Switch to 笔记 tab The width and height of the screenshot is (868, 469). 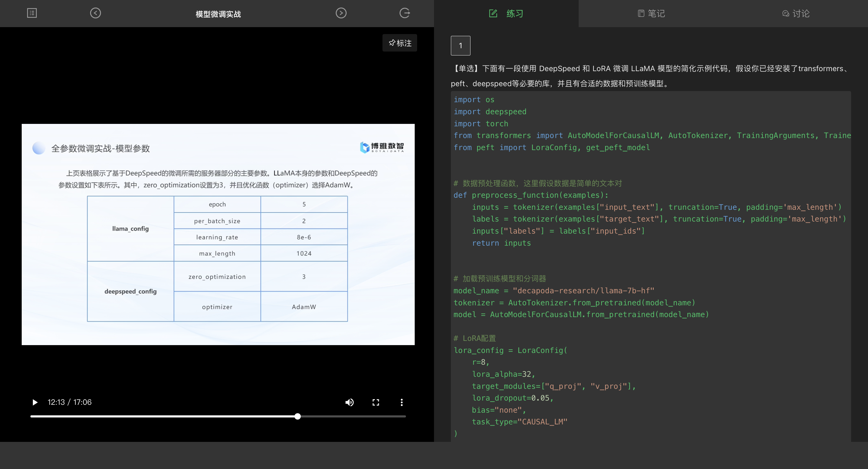point(651,14)
